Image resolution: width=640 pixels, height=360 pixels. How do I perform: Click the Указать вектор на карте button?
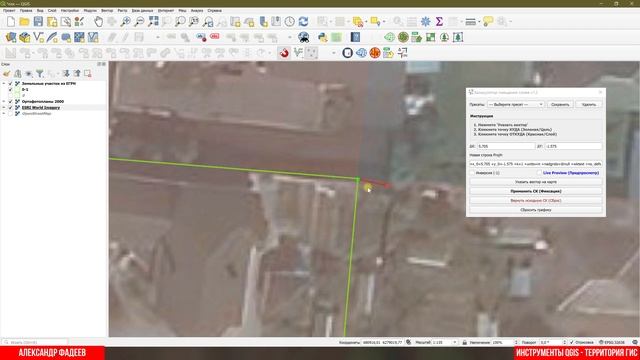[536, 182]
